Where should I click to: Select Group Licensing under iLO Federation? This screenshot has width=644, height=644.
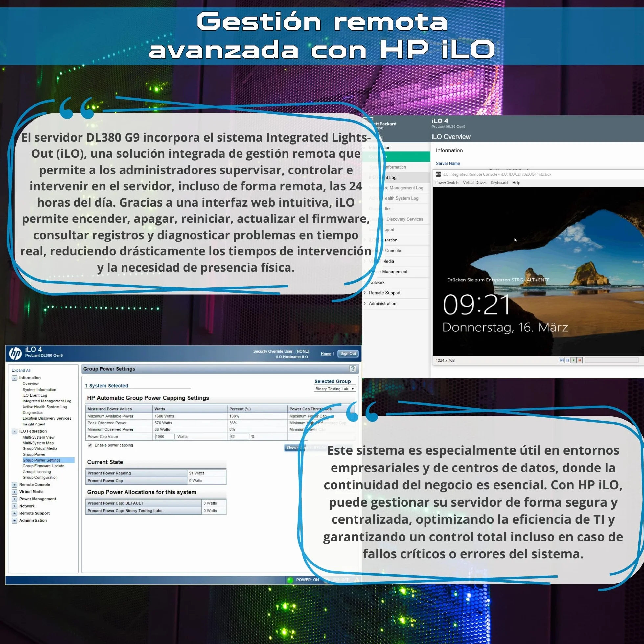point(37,472)
